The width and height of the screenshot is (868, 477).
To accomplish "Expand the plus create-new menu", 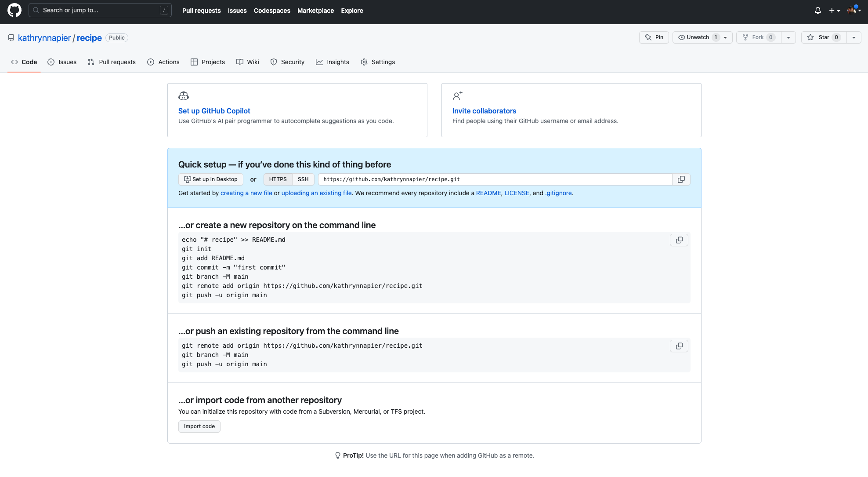I will [x=834, y=11].
